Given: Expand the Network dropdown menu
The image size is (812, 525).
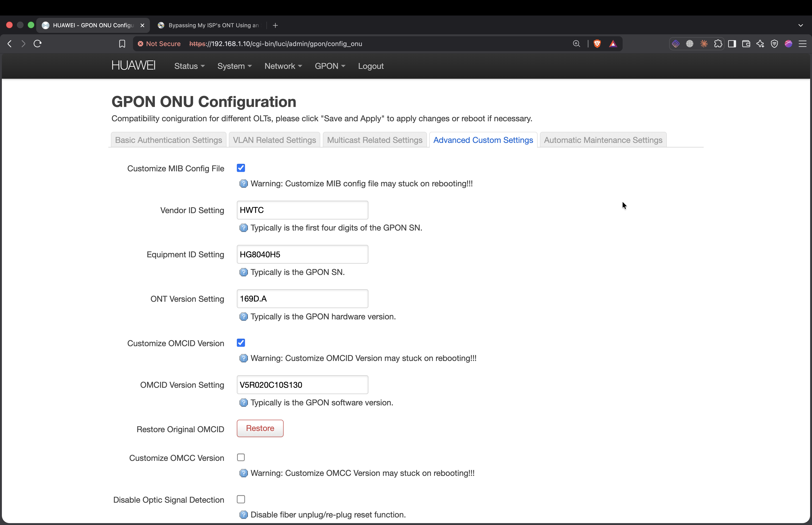Looking at the screenshot, I should click(x=283, y=66).
